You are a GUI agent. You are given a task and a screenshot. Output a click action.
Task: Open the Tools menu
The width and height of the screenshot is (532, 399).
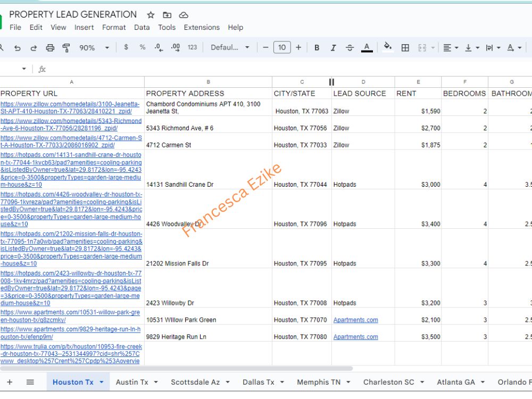tap(167, 28)
